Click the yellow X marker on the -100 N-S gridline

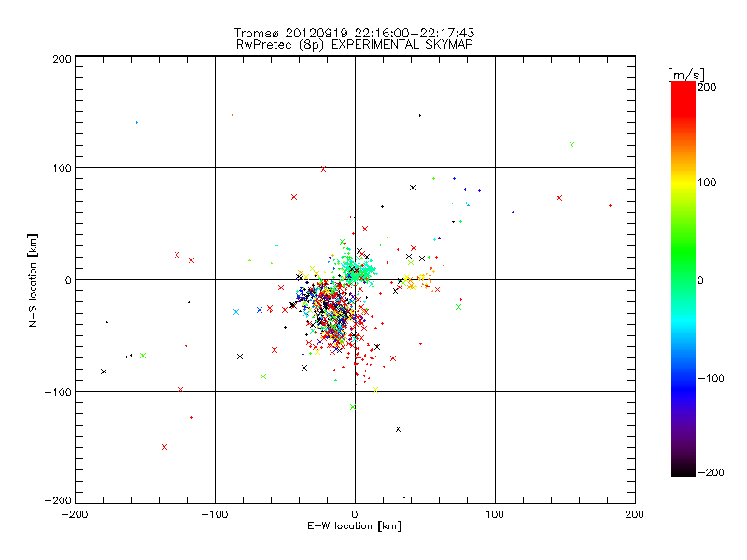[375, 390]
